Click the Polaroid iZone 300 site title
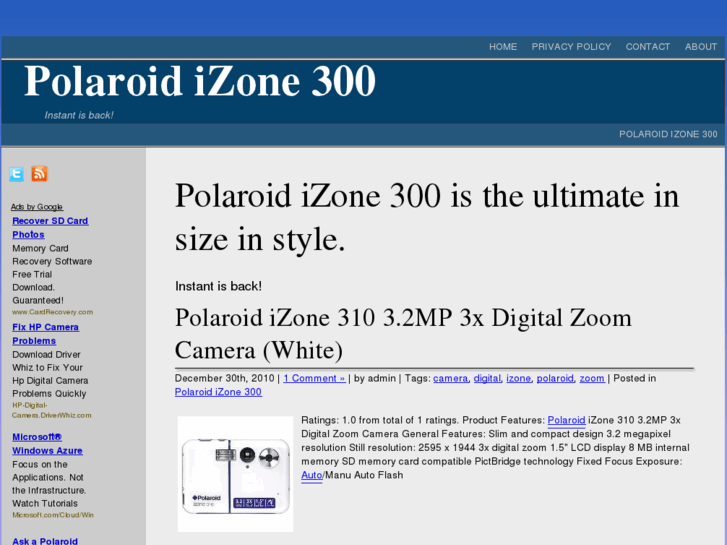Screen dimensions: 727x545 [199, 81]
